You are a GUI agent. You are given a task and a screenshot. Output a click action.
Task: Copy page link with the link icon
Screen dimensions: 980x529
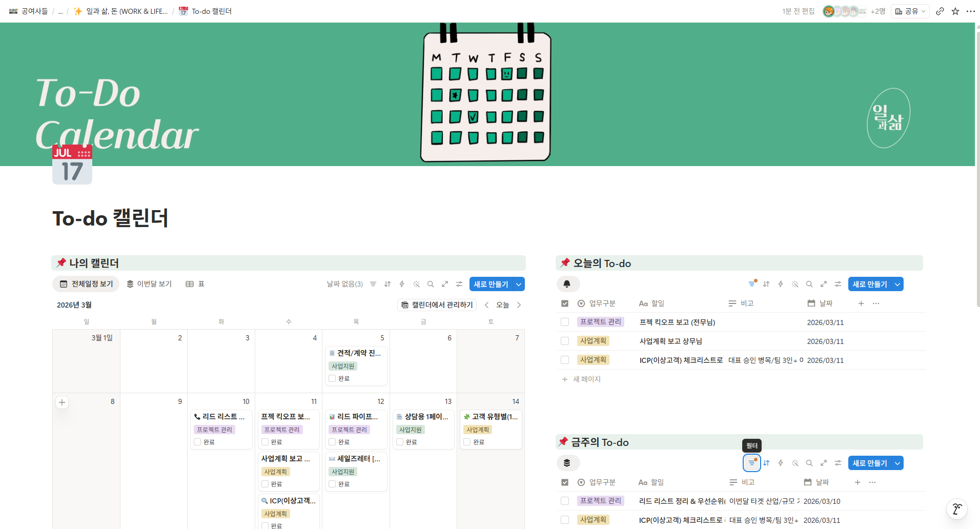pyautogui.click(x=940, y=11)
